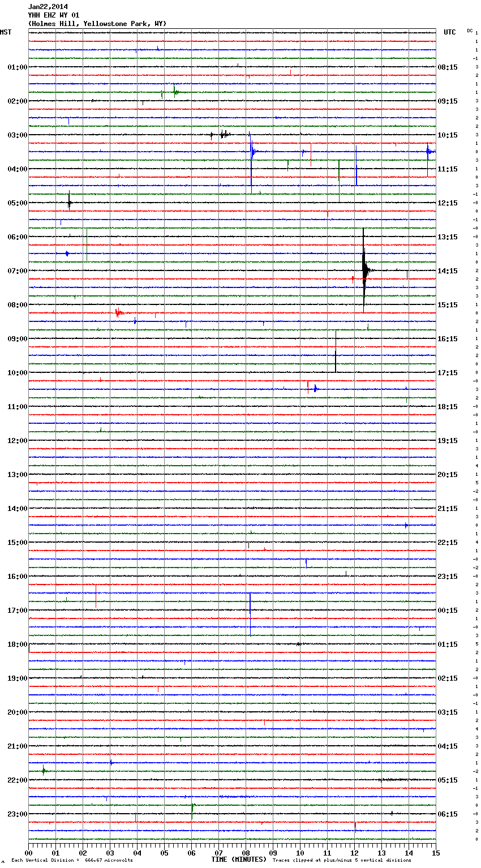Click the 06:15 UTC time label
481x868 pixels.
(x=448, y=814)
